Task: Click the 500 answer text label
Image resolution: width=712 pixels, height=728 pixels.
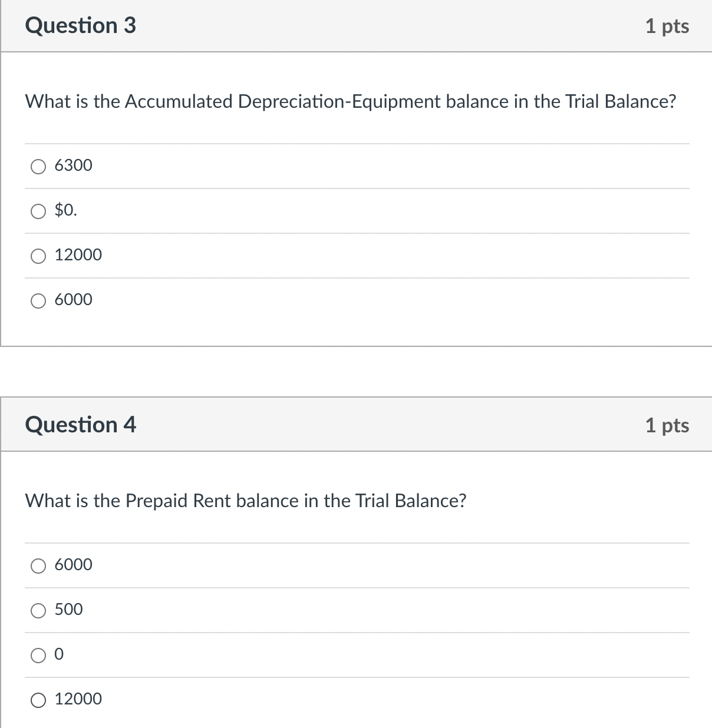Action: point(69,610)
